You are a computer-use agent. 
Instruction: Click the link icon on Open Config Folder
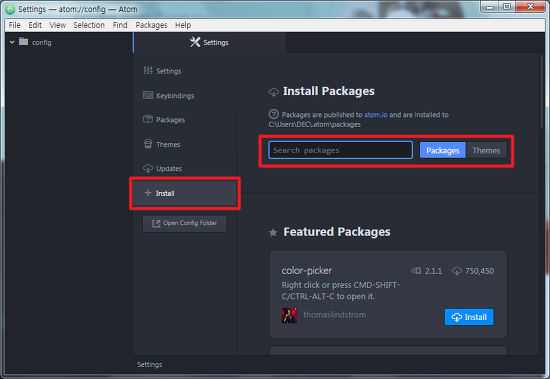[x=156, y=224]
